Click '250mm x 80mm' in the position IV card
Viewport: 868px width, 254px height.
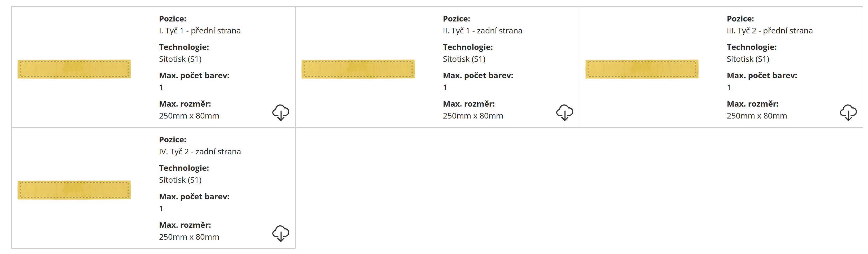189,237
